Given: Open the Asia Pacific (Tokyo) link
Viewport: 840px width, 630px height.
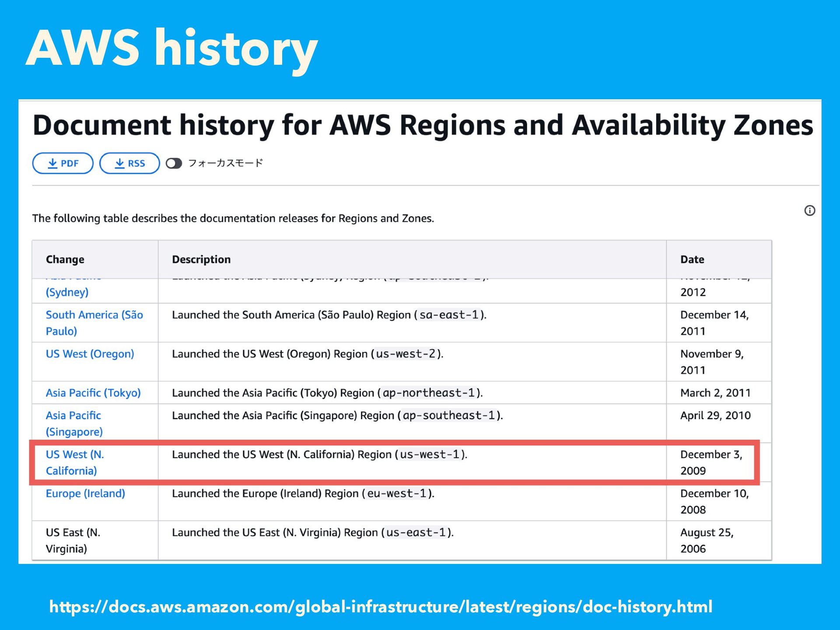Looking at the screenshot, I should (x=93, y=393).
